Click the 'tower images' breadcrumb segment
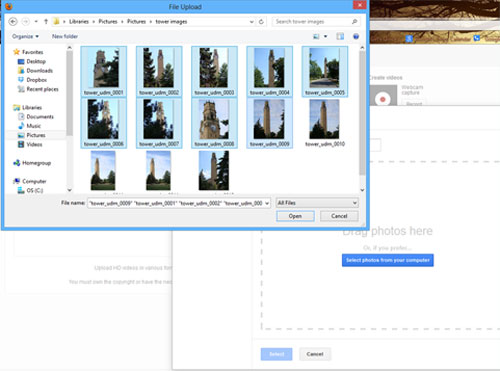The width and height of the screenshot is (500, 371). click(x=171, y=22)
